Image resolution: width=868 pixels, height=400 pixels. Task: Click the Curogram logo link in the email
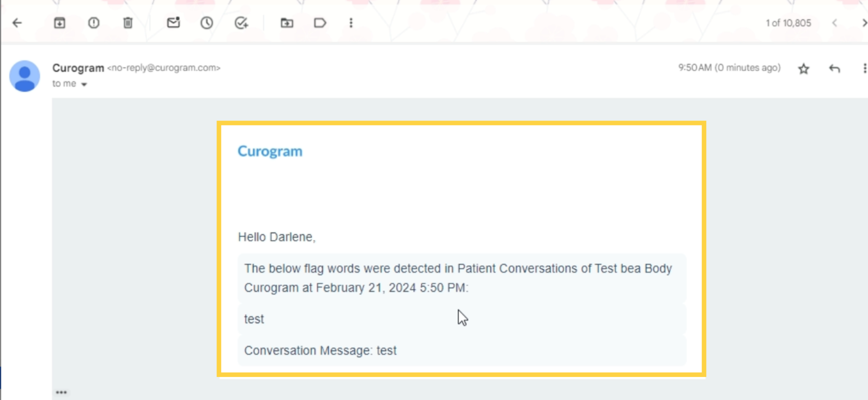pos(270,151)
